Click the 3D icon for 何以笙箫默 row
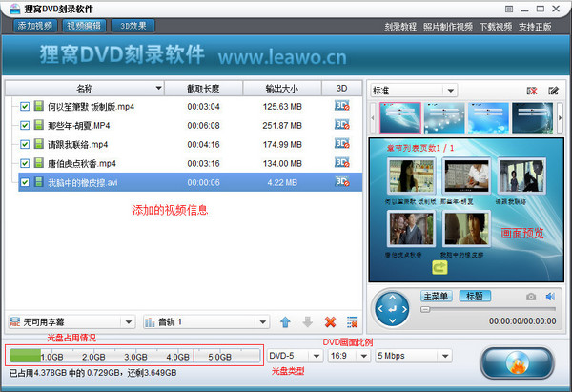 (x=342, y=106)
